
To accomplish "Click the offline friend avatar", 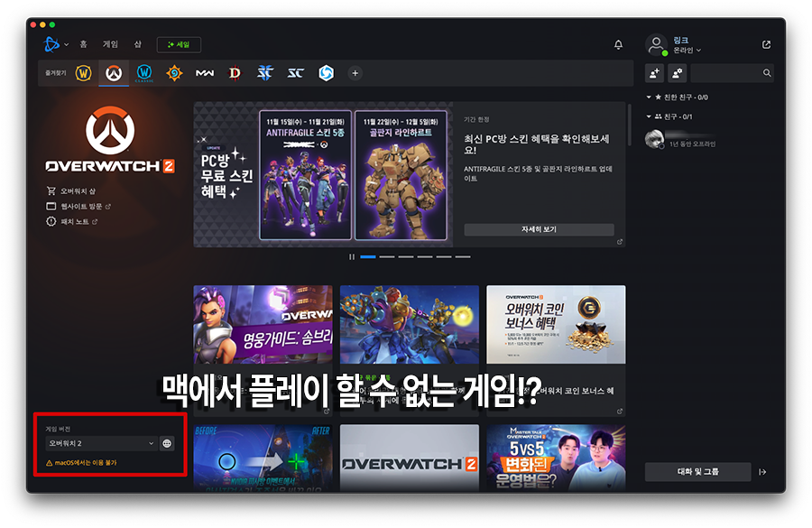I will coord(655,139).
